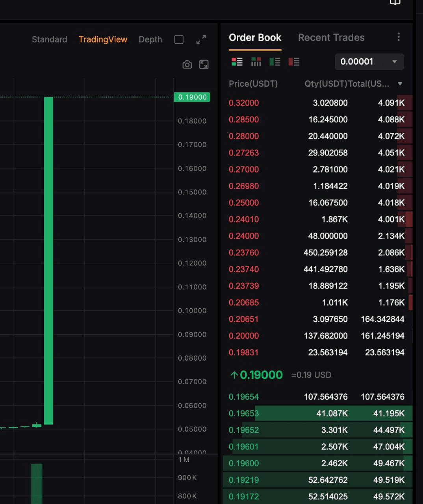Select the 0.19654 top bid price
Viewport: 423px width, 504px height.
tap(244, 397)
